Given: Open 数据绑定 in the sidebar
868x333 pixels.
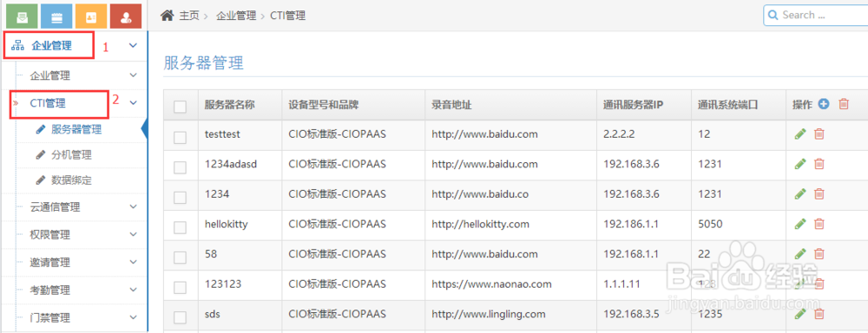Looking at the screenshot, I should click(71, 180).
